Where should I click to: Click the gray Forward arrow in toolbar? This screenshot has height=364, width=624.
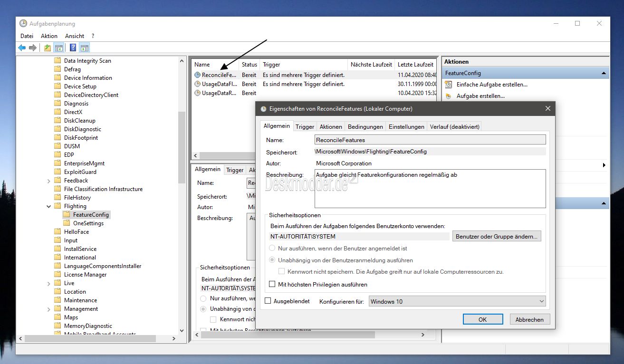[x=33, y=48]
